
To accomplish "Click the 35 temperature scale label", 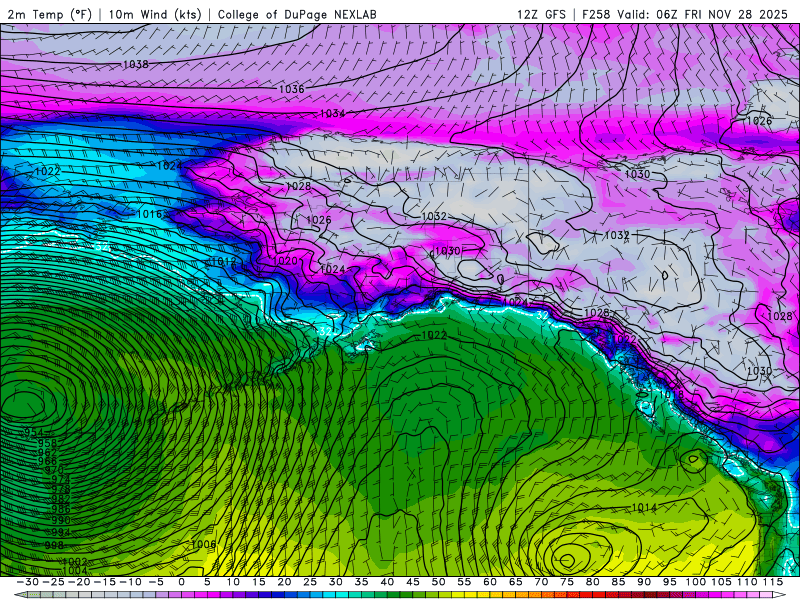I will pyautogui.click(x=361, y=582).
